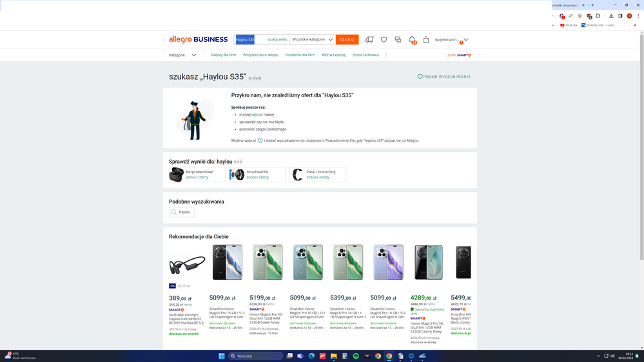Viewport: 644px width, 362px height.
Task: Open Weź w Leasing menu item
Action: tap(333, 55)
